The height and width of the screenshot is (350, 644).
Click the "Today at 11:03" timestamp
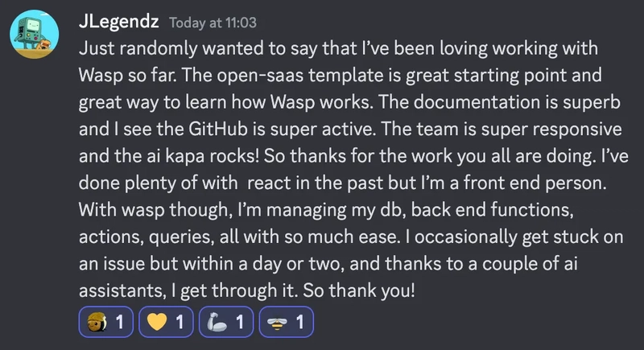click(213, 23)
